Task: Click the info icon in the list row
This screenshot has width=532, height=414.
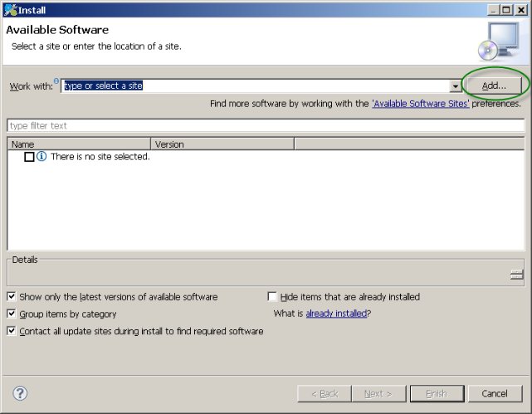Action: [x=41, y=156]
